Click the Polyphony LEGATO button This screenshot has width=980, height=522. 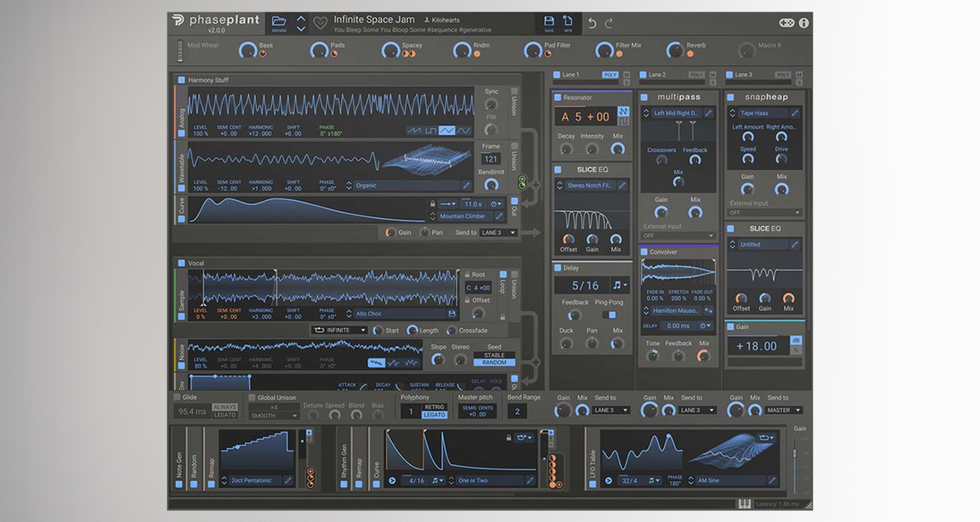point(434,414)
